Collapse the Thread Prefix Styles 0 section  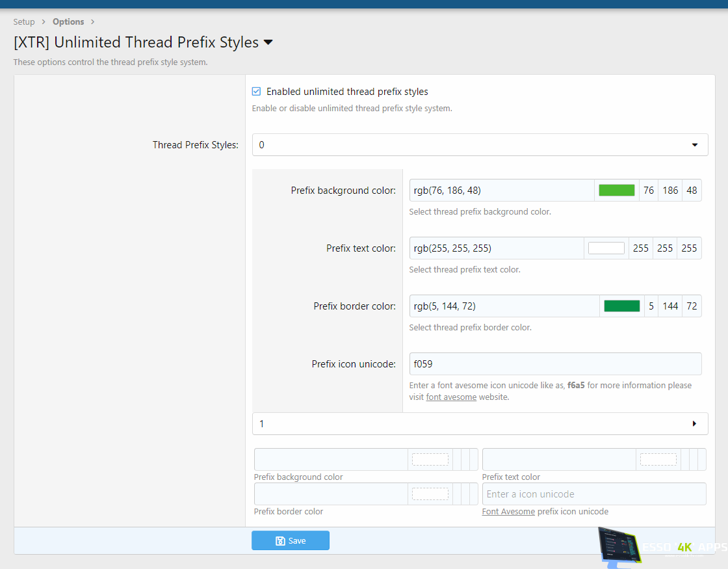694,145
